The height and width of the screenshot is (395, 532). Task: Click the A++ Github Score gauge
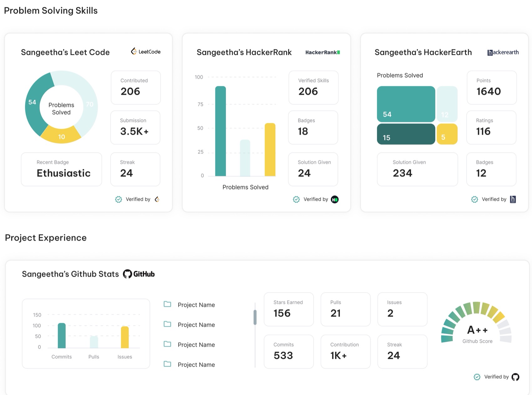[477, 323]
